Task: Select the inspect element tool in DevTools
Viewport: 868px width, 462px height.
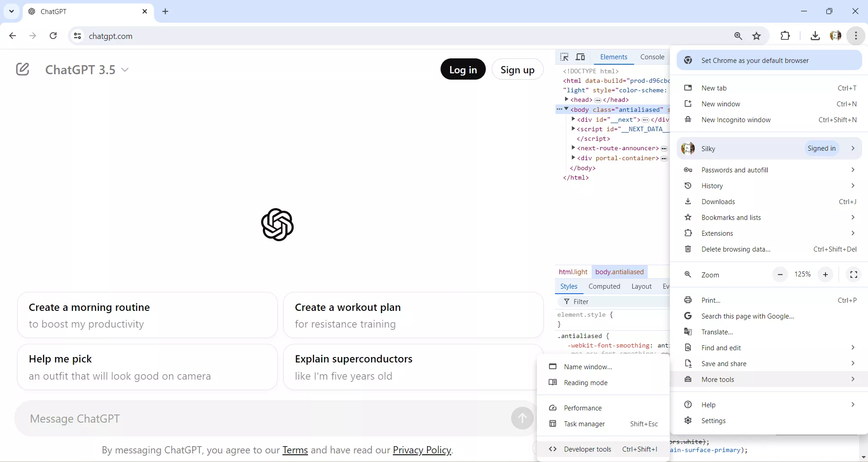Action: click(x=564, y=57)
